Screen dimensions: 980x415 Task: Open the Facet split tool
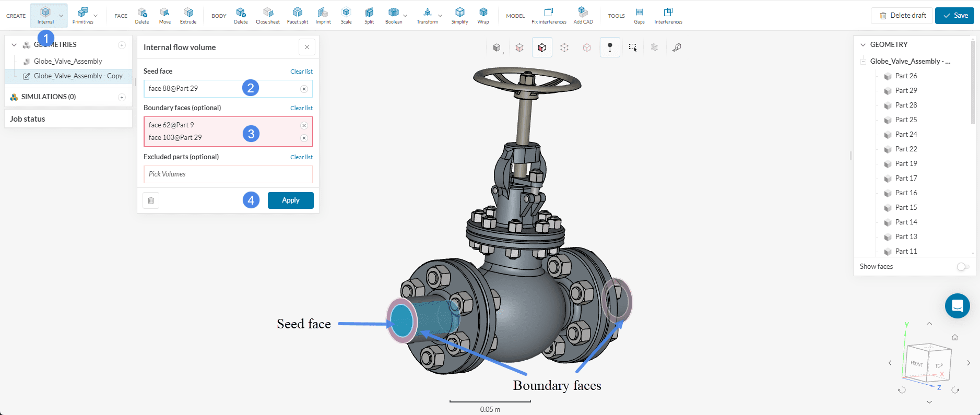tap(297, 16)
